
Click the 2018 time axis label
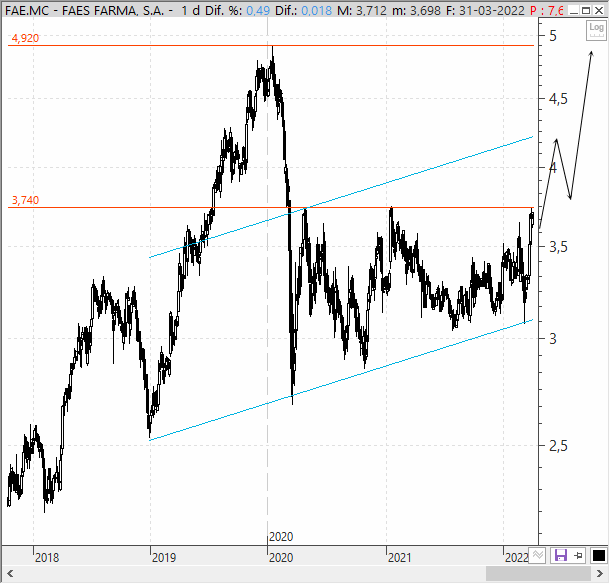47,558
